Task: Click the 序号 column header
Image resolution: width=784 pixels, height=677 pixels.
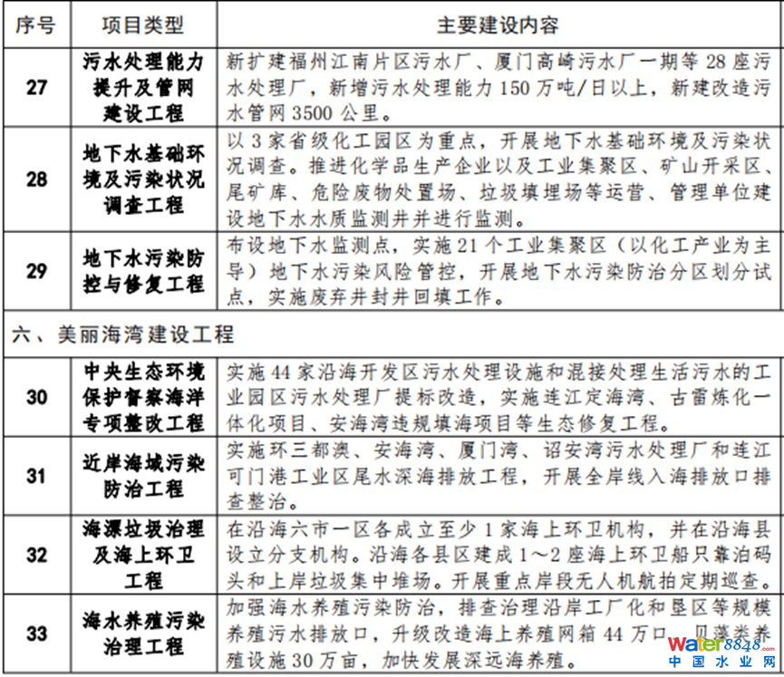Action: [x=35, y=23]
